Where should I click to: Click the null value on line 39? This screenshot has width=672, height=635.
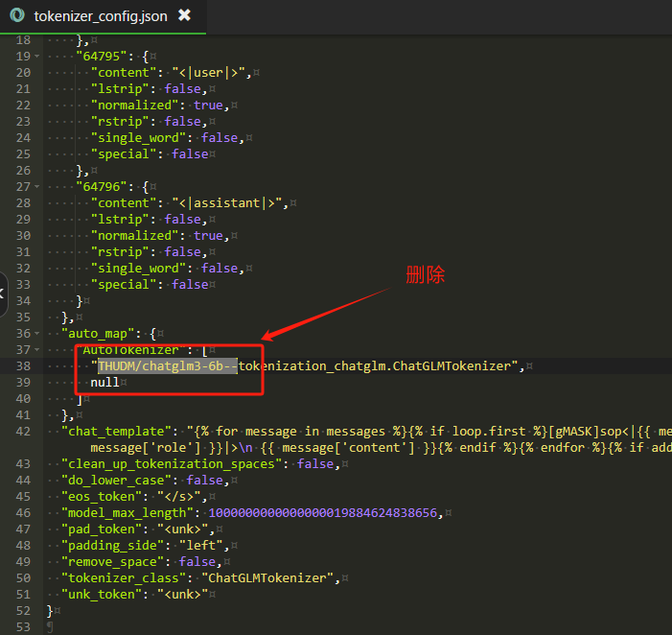coord(104,383)
